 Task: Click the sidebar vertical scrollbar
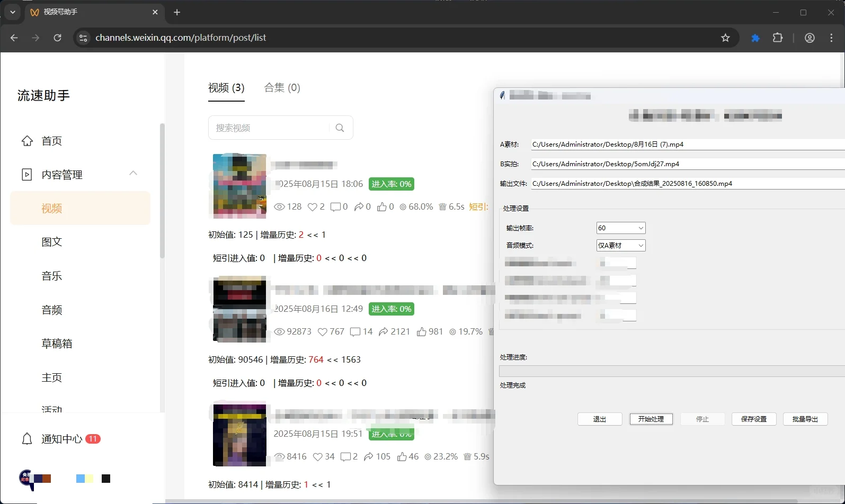162,191
